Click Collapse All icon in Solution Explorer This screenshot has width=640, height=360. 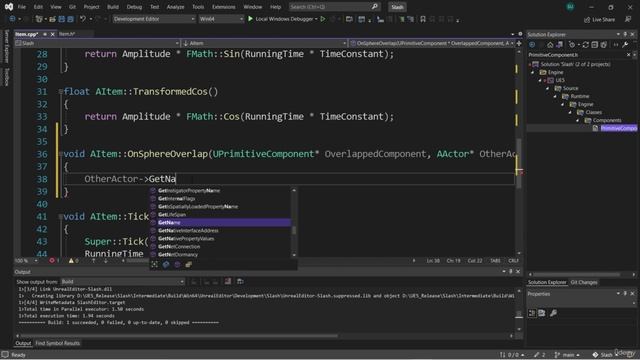[595, 44]
